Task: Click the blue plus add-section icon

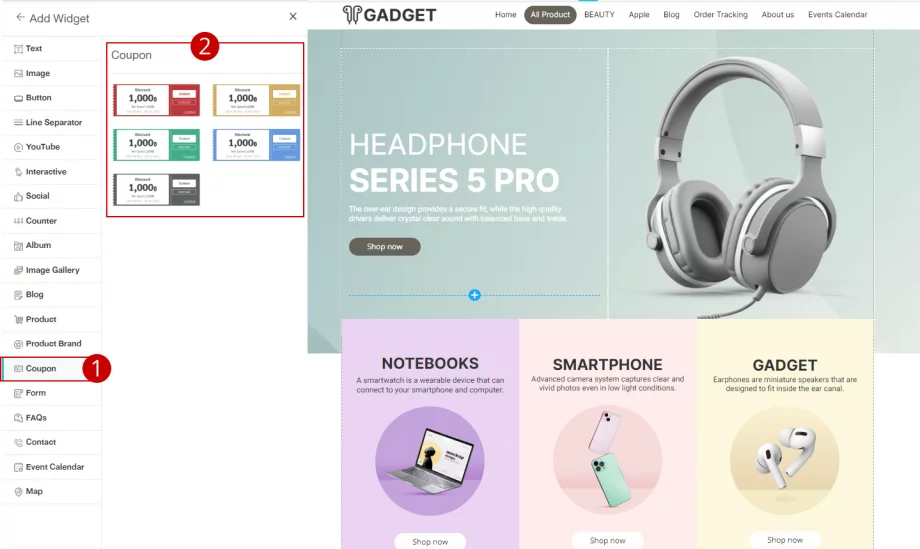Action: point(475,295)
